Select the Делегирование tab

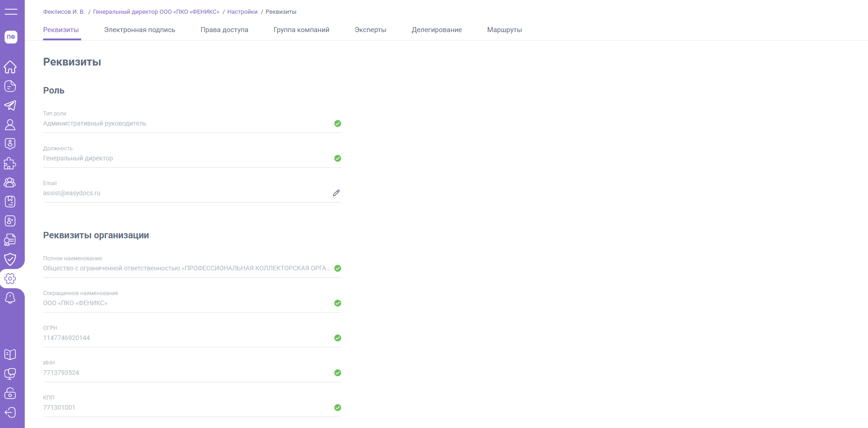(437, 30)
